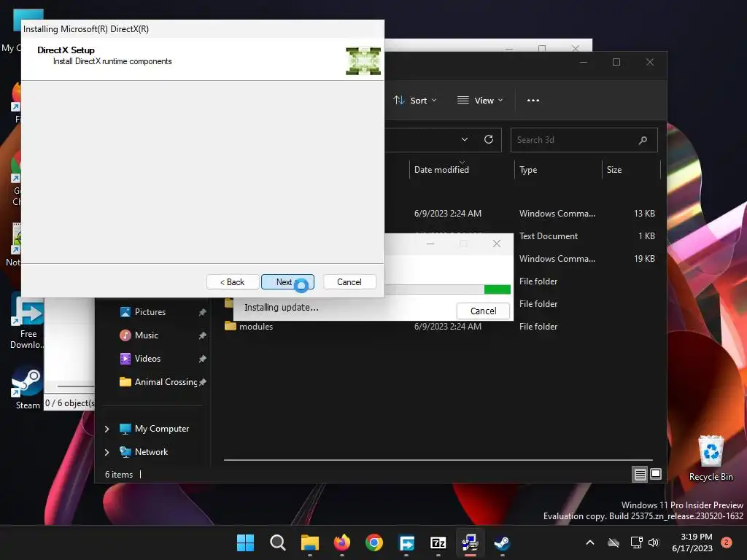Open the Steam desktop shortcut
The width and height of the screenshot is (747, 560).
click(28, 388)
